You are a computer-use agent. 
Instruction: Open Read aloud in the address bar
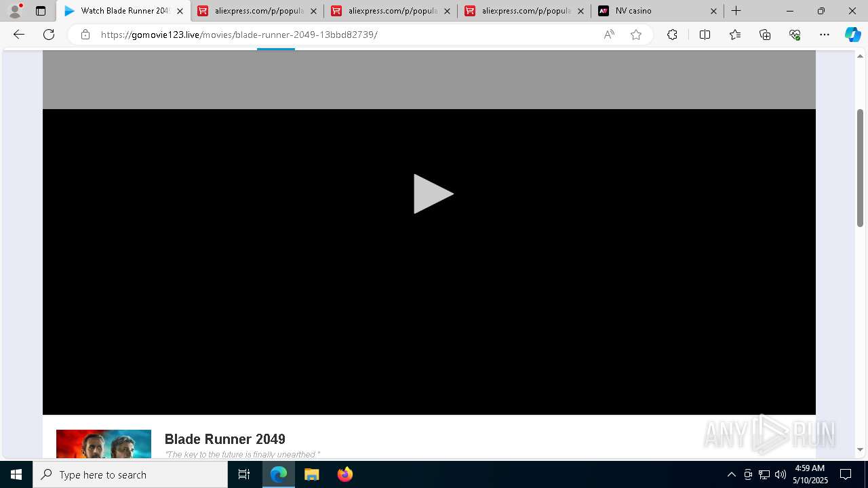point(609,35)
